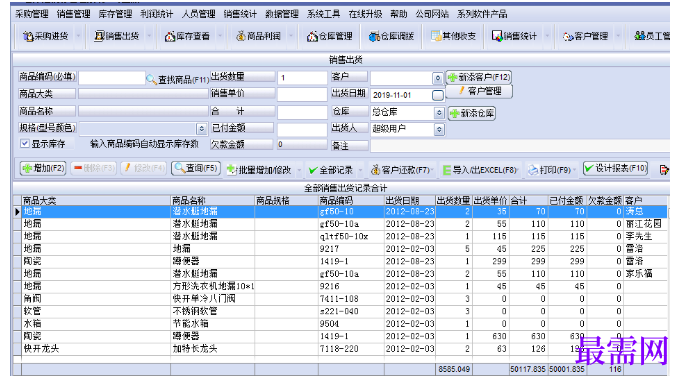
Task: Open the 库存查看 toolbar icon
Action: pos(170,36)
